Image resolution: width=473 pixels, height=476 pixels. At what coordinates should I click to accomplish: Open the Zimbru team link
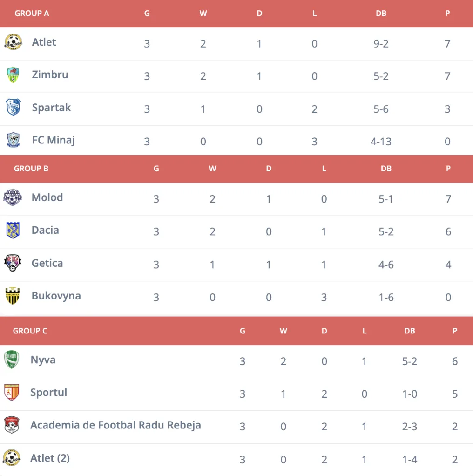(50, 75)
